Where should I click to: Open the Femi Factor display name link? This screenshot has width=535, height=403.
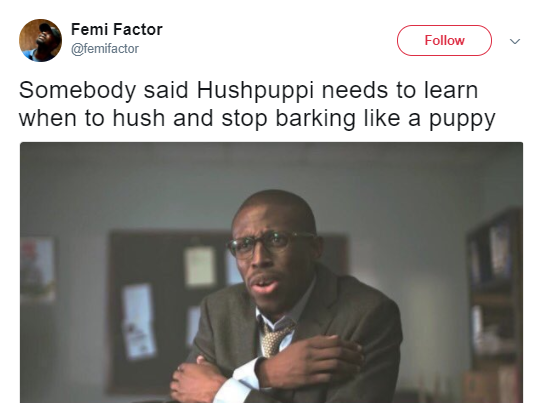[117, 29]
